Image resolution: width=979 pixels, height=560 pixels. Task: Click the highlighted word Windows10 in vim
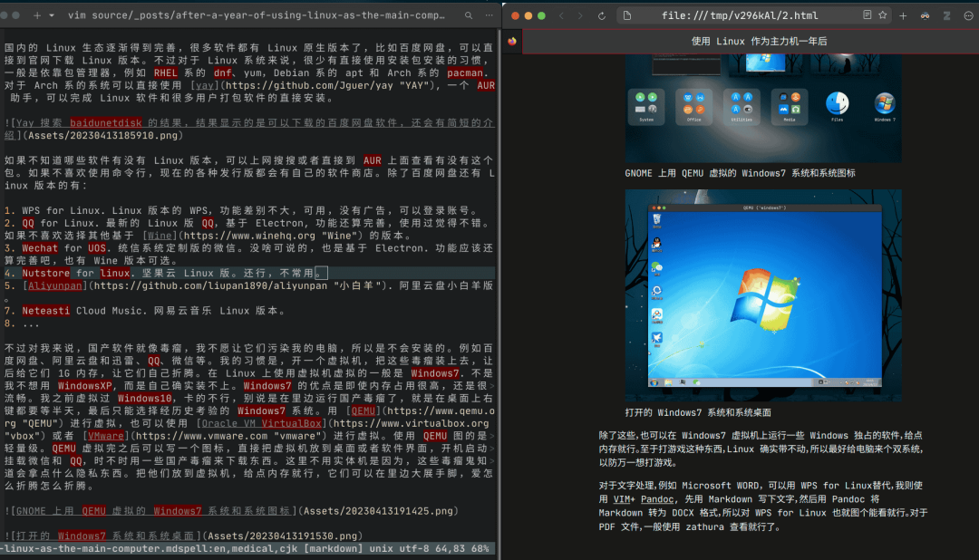[x=144, y=399]
